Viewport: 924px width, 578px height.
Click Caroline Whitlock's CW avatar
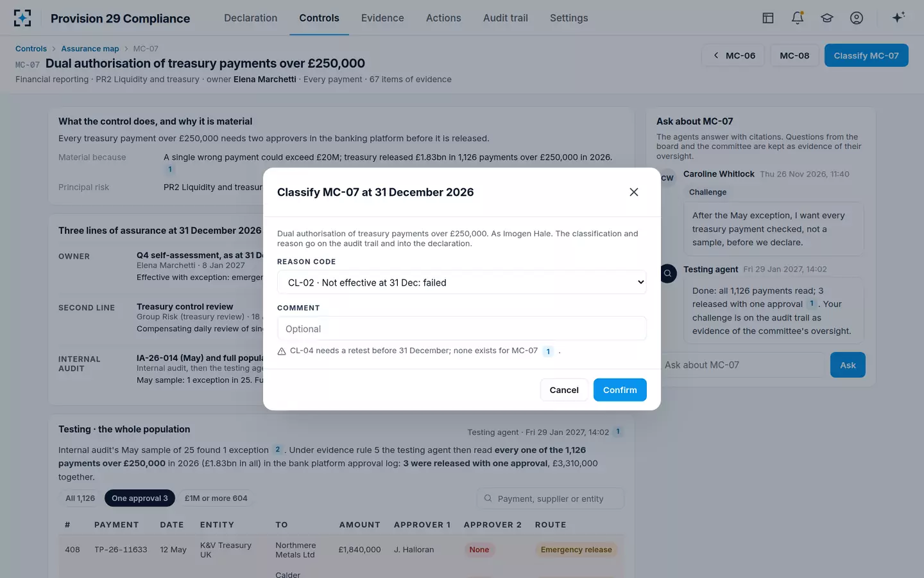[x=668, y=179]
